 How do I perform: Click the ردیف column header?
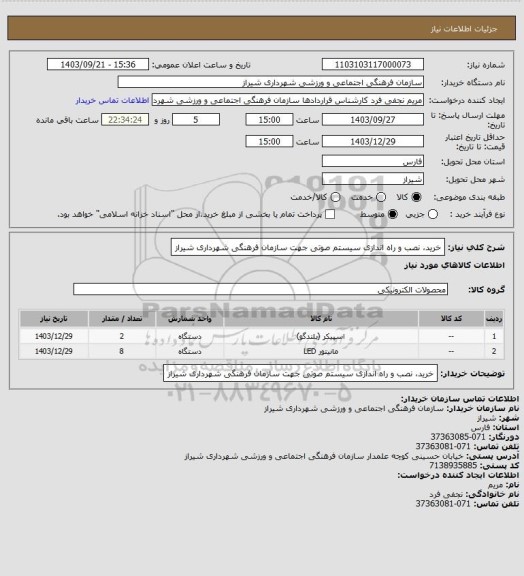tap(494, 318)
